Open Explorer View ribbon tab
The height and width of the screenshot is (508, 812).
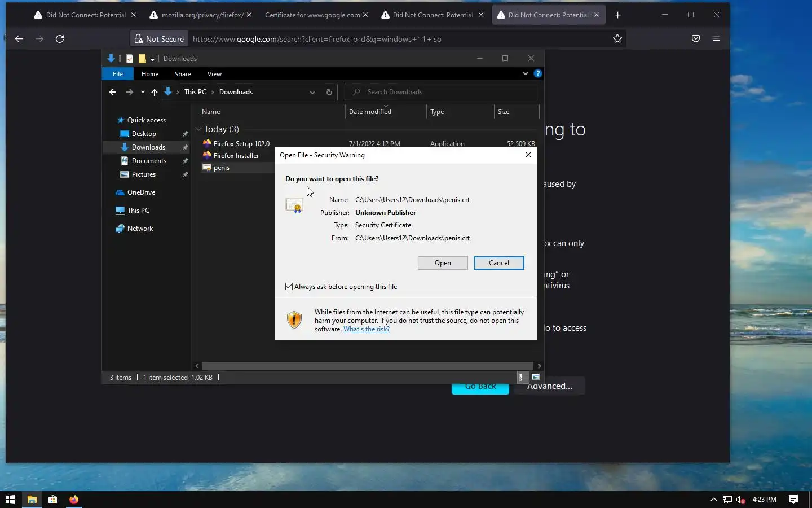pyautogui.click(x=214, y=74)
